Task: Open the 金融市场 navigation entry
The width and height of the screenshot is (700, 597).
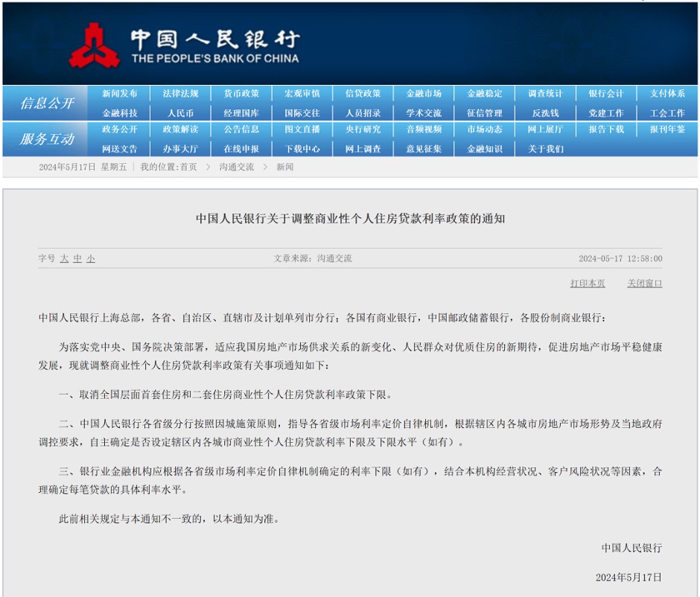Action: pos(424,94)
